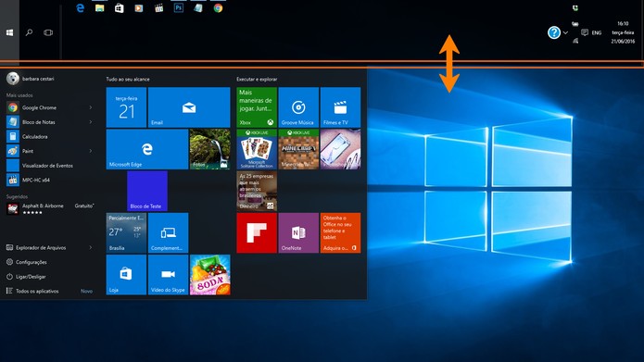Open the clock and date display

click(623, 32)
